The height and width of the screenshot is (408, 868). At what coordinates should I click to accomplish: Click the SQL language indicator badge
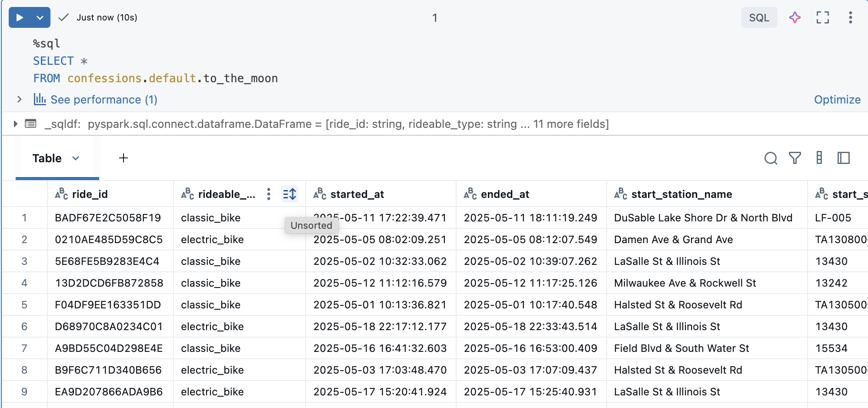tap(758, 17)
